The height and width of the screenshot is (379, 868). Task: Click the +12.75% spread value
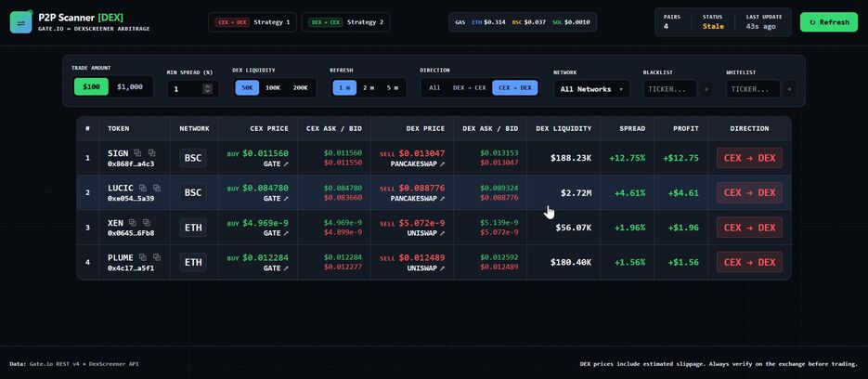point(628,158)
